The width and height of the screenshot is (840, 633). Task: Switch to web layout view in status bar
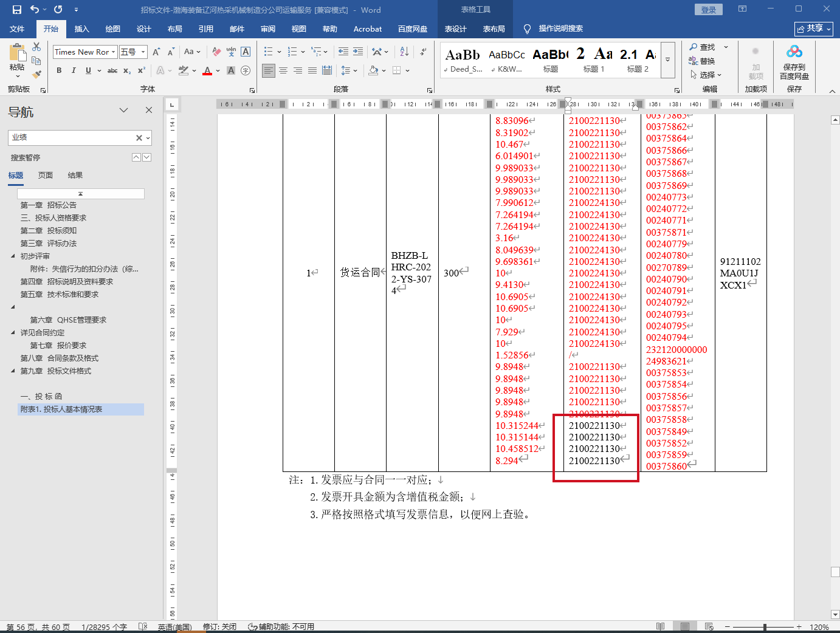709,627
